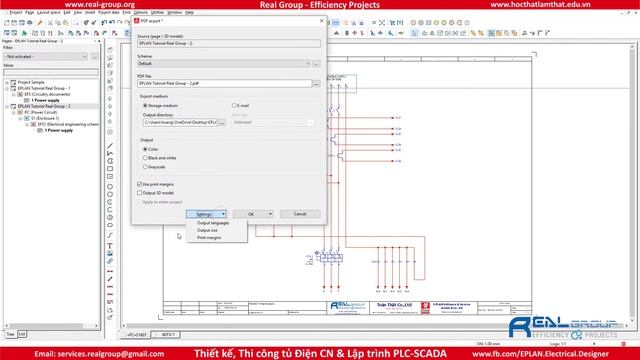Viewport: 640px width, 360px height.
Task: Choose Output languages from Settings menu
Action: [x=213, y=223]
